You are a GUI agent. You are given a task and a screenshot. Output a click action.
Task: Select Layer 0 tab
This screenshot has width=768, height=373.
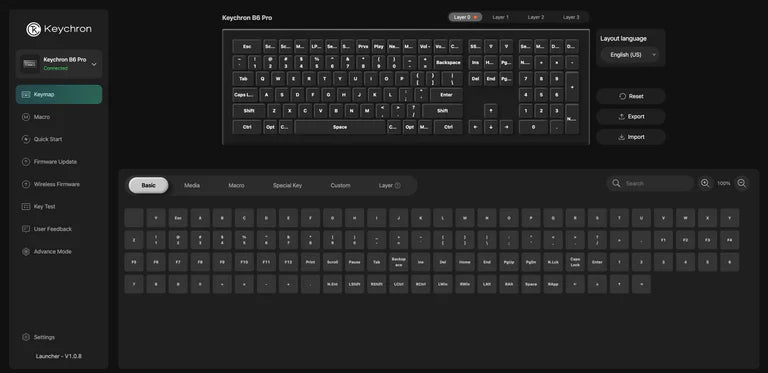(465, 17)
